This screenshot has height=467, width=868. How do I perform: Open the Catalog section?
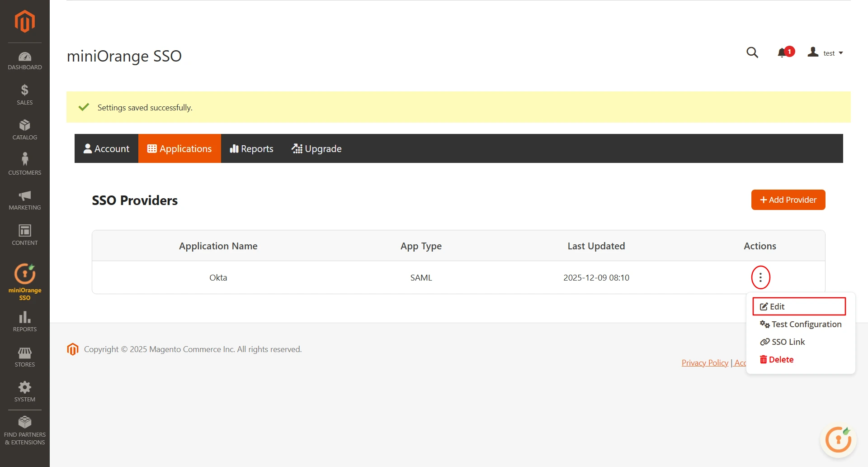click(x=24, y=129)
